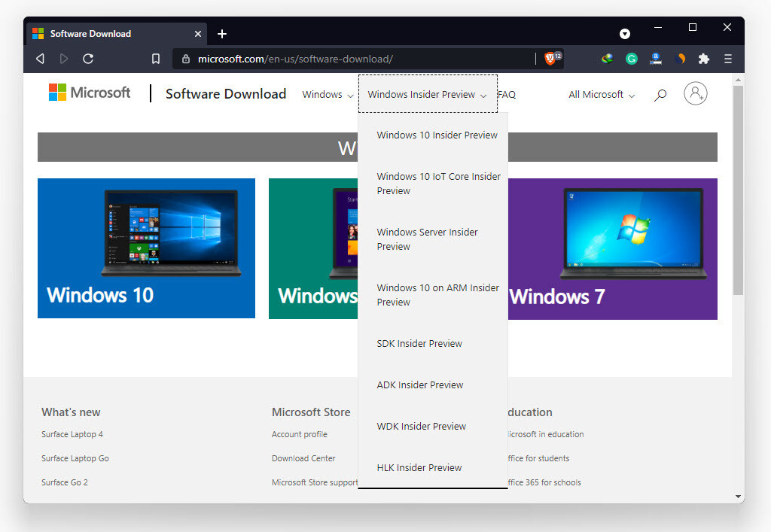Go back with the browser back arrow
The width and height of the screenshot is (771, 532).
coord(41,59)
